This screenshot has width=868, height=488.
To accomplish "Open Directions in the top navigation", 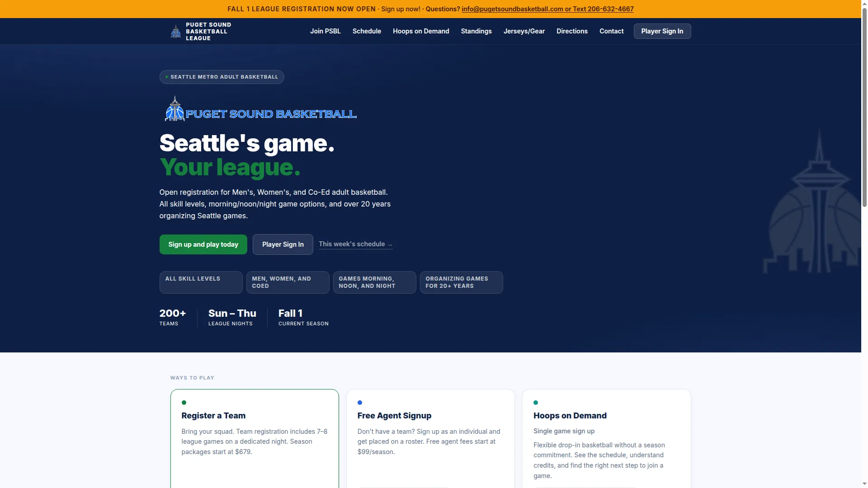I will click(x=572, y=31).
